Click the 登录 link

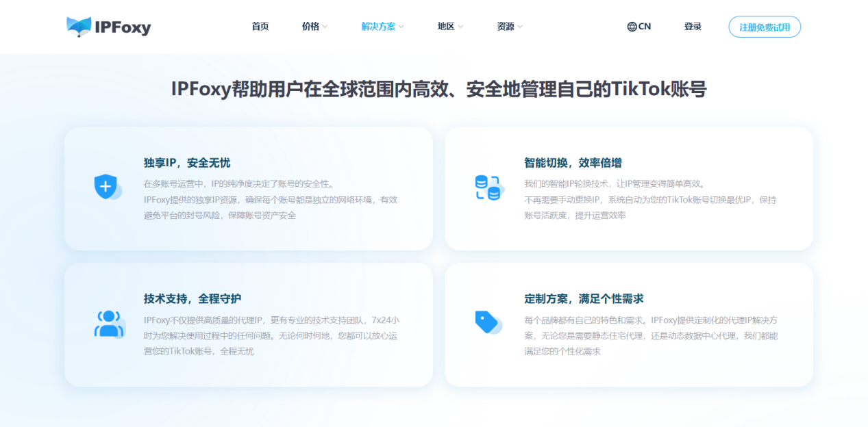tap(693, 27)
